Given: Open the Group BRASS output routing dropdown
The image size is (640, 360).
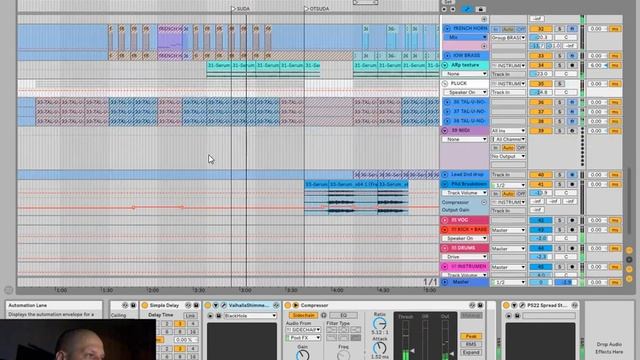Looking at the screenshot, I should [x=508, y=38].
